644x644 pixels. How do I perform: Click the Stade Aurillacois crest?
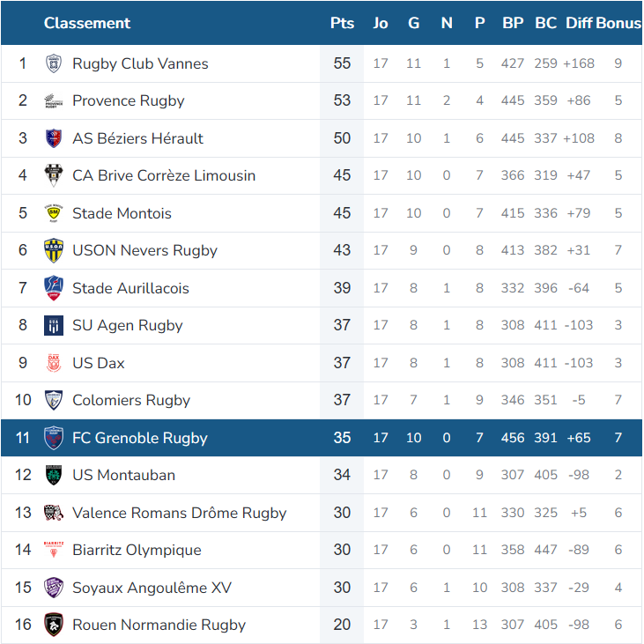pyautogui.click(x=54, y=288)
